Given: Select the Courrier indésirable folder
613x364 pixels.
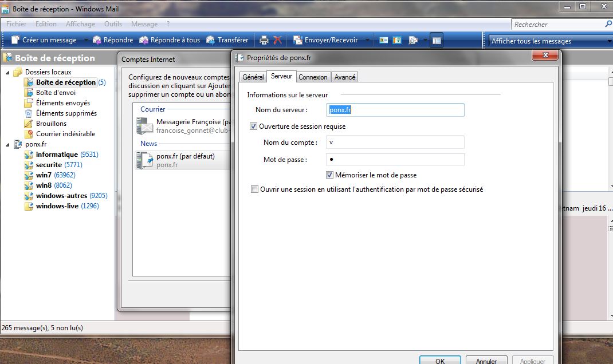Looking at the screenshot, I should pos(66,133).
